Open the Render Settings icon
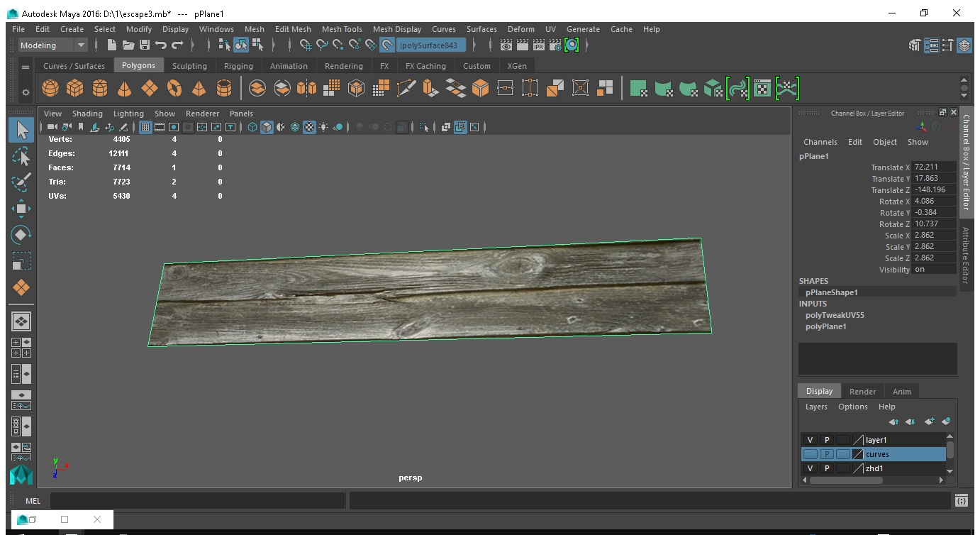The height and width of the screenshot is (535, 980). 555,45
